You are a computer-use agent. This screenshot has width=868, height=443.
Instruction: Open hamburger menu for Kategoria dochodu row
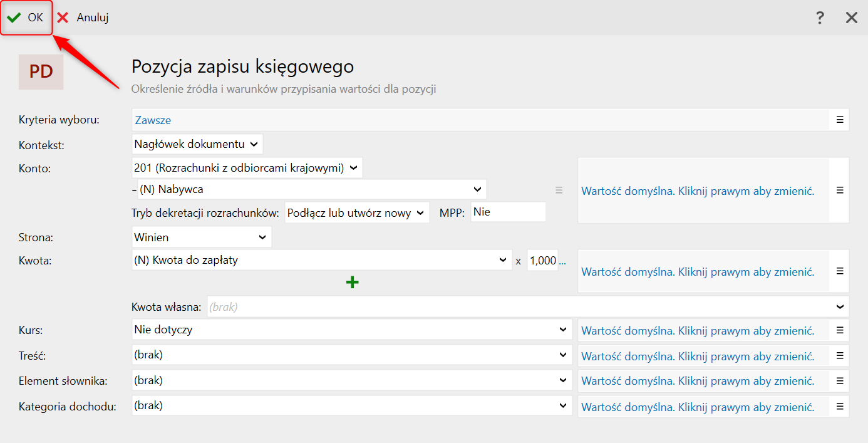[840, 406]
